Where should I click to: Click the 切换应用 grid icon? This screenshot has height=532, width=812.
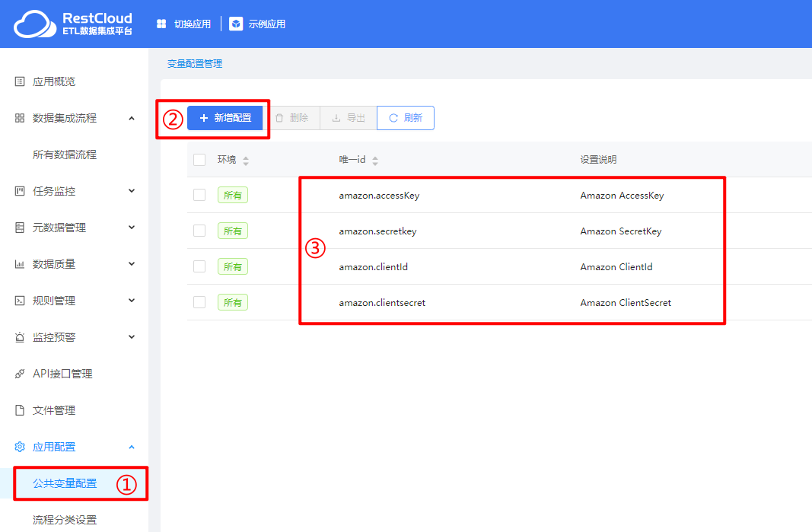coord(161,24)
